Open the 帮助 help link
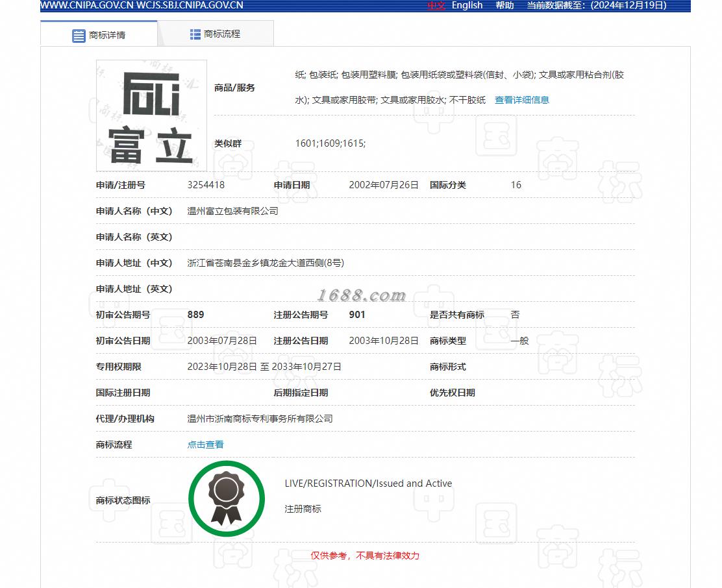This screenshot has width=722, height=588. click(x=504, y=6)
